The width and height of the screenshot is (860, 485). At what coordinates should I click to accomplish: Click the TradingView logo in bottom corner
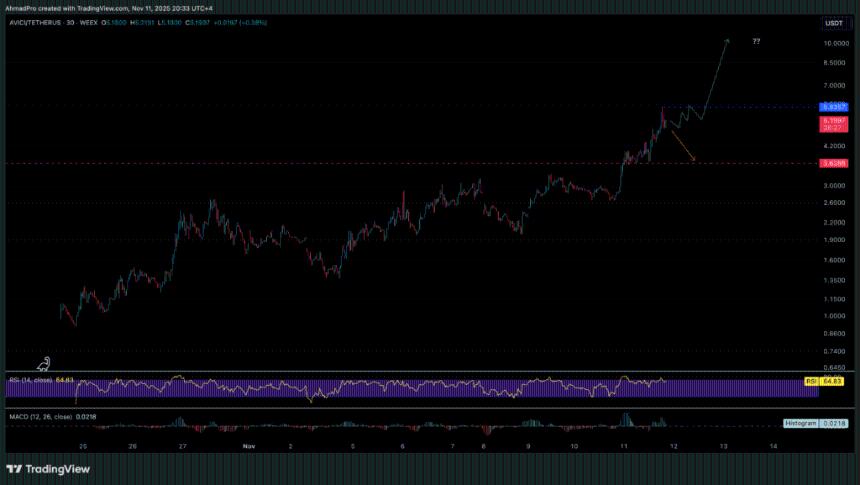click(47, 468)
